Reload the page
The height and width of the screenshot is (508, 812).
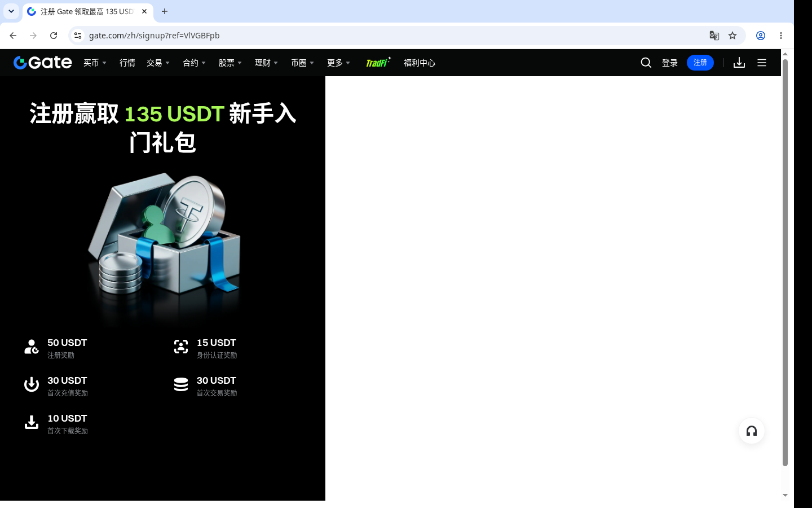coord(54,36)
